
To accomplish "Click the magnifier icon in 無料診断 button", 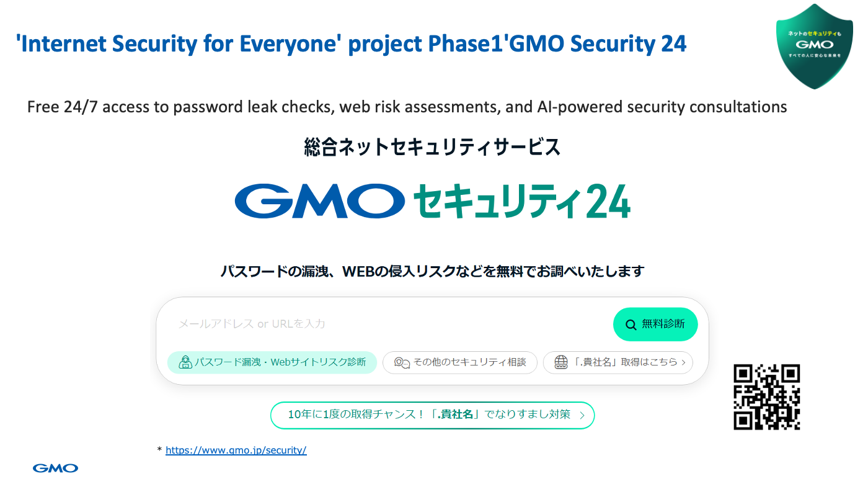I will tap(631, 325).
